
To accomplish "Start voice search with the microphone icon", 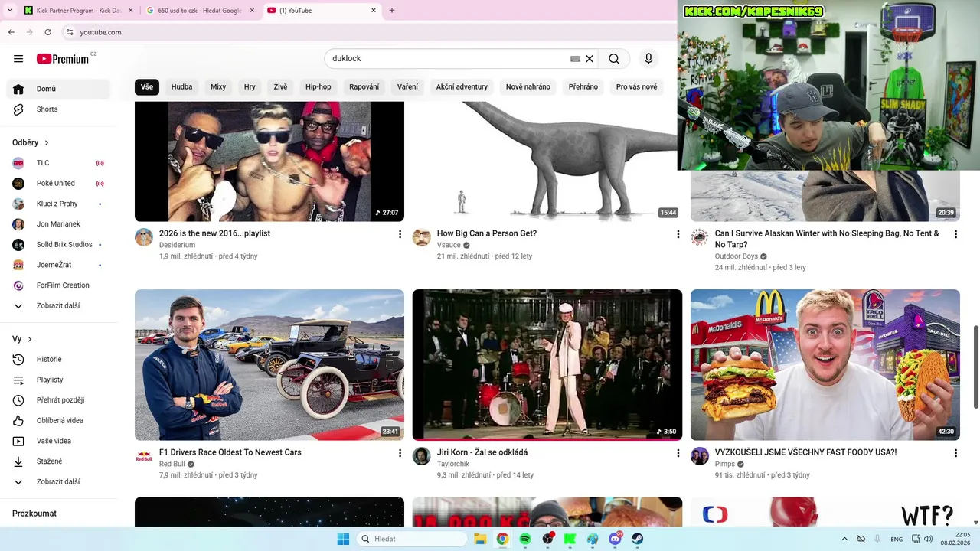I will point(648,59).
